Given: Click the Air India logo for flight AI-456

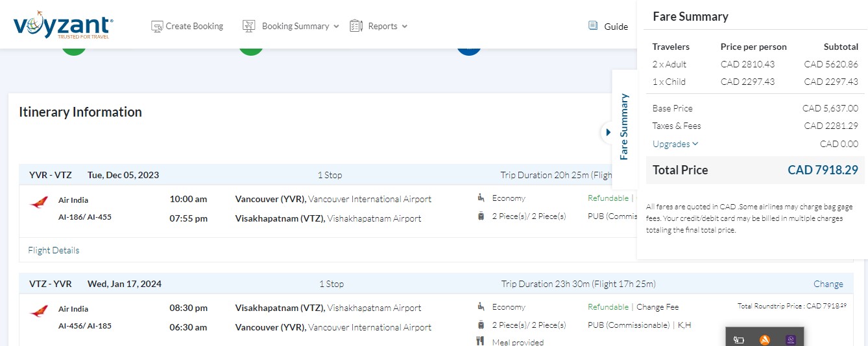Looking at the screenshot, I should click(39, 312).
